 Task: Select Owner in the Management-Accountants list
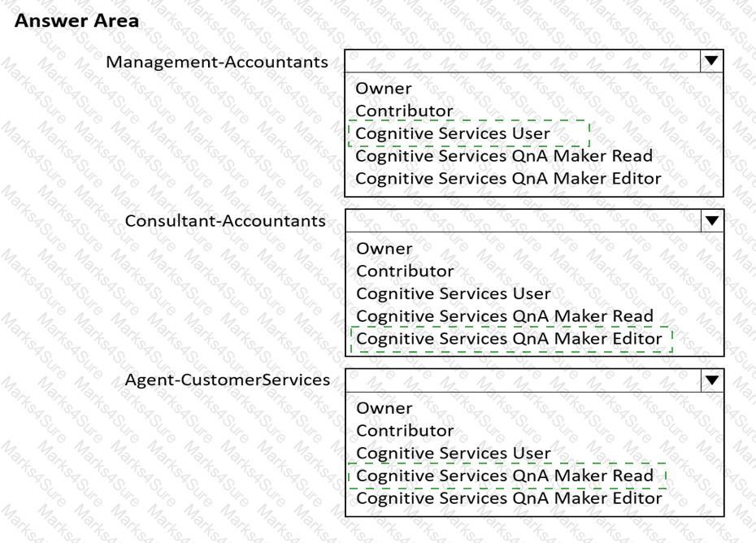(x=384, y=88)
